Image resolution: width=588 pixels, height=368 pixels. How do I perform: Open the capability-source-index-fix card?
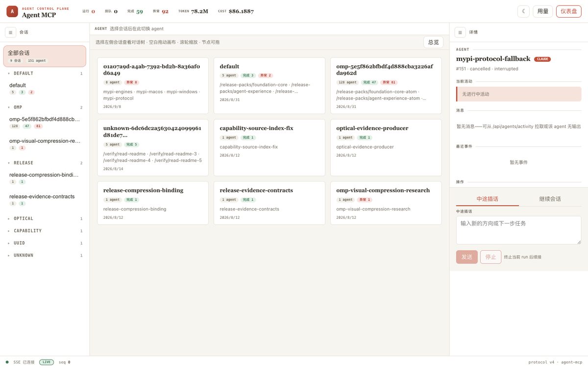(269, 148)
